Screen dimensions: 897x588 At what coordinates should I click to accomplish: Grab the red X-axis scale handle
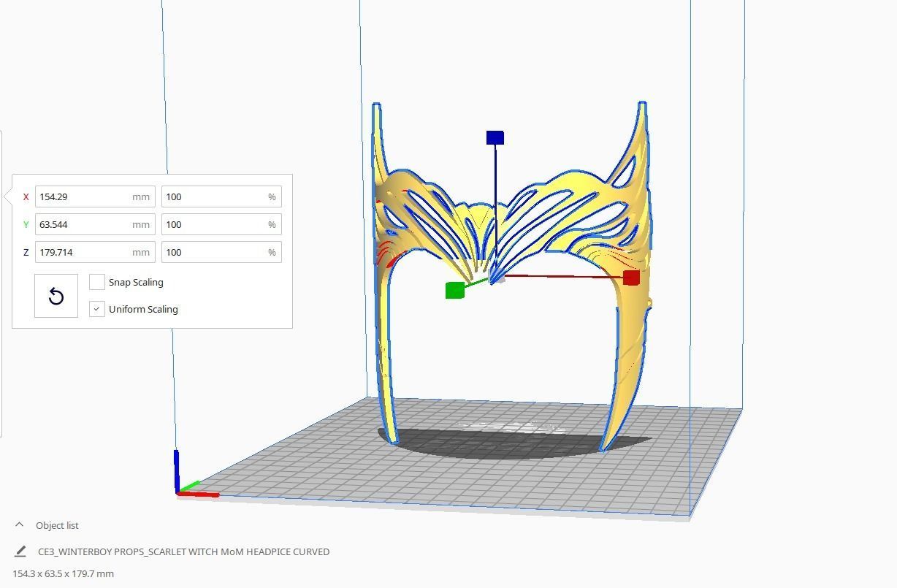pyautogui.click(x=631, y=278)
